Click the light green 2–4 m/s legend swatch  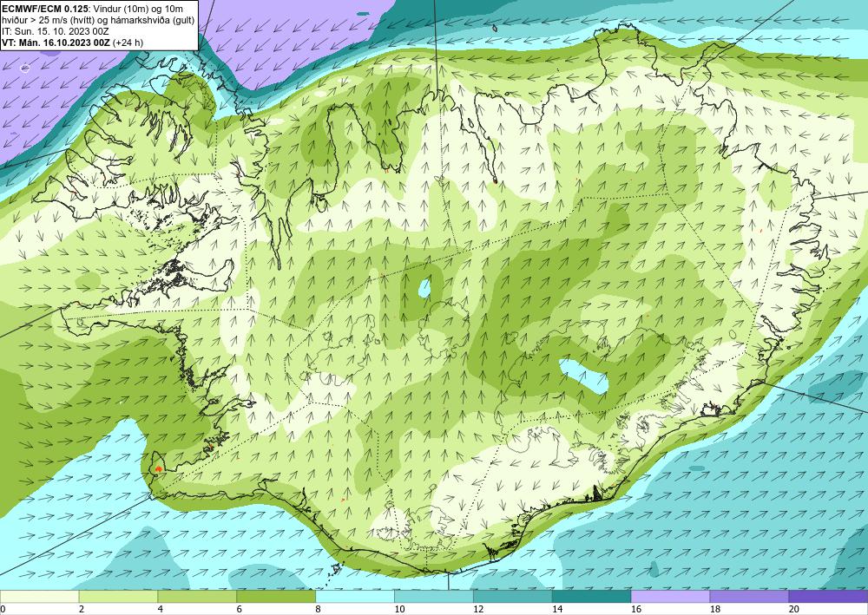coord(118,597)
